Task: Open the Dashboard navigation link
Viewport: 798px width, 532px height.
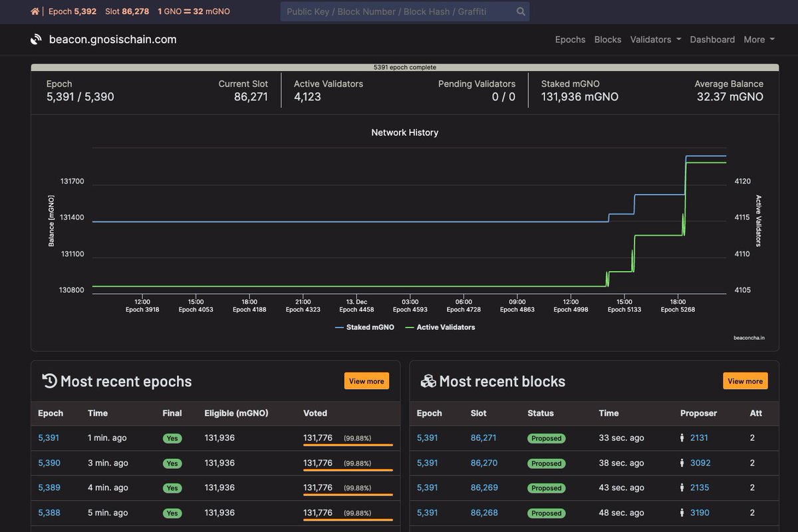Action: pos(712,39)
